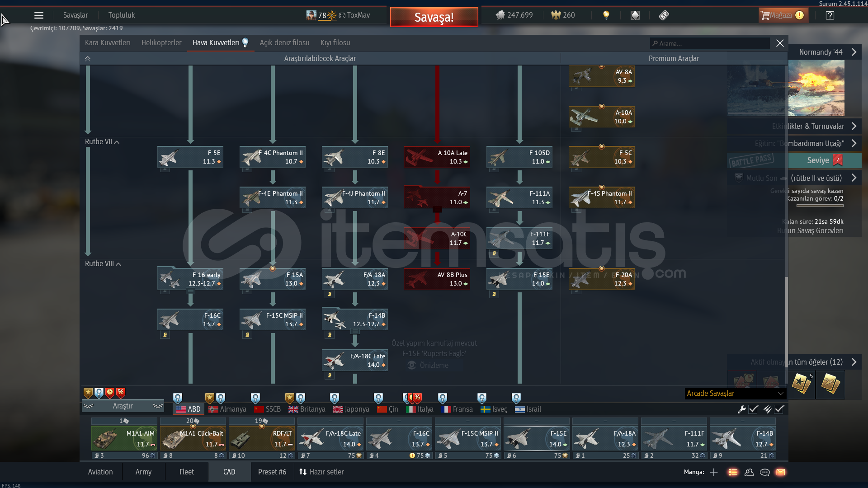Click the lightbulb badge above ABD flag
This screenshot has width=868, height=488.
point(178,398)
